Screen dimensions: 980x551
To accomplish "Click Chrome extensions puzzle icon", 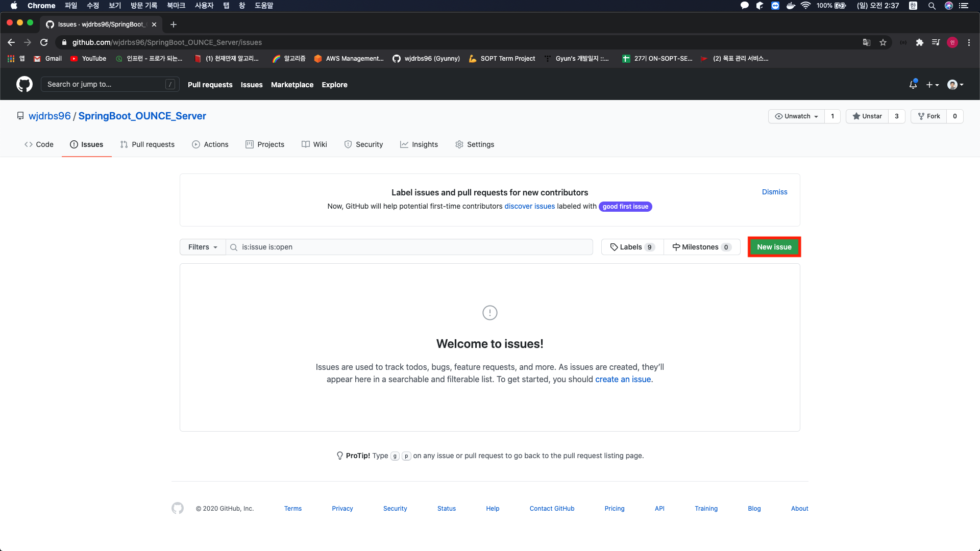I will 919,42.
